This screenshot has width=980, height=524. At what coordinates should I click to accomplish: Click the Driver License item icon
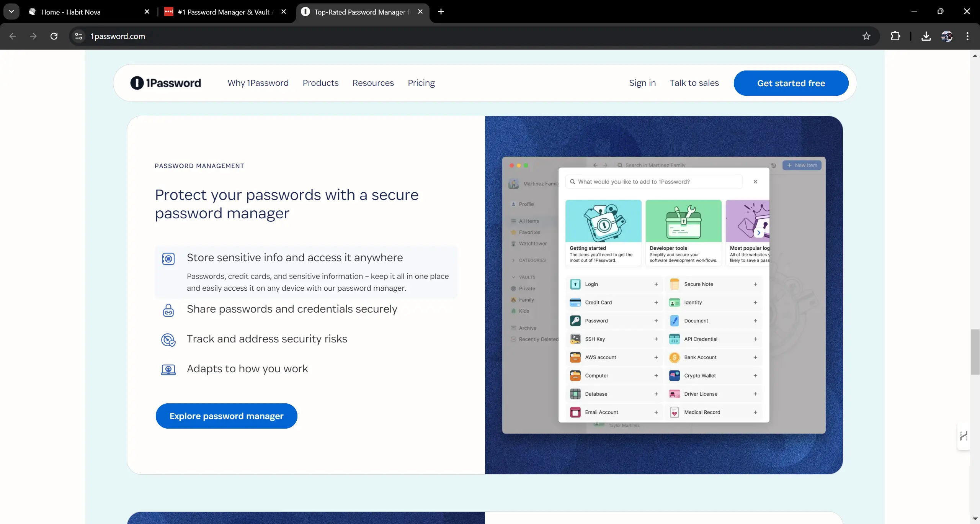674,394
